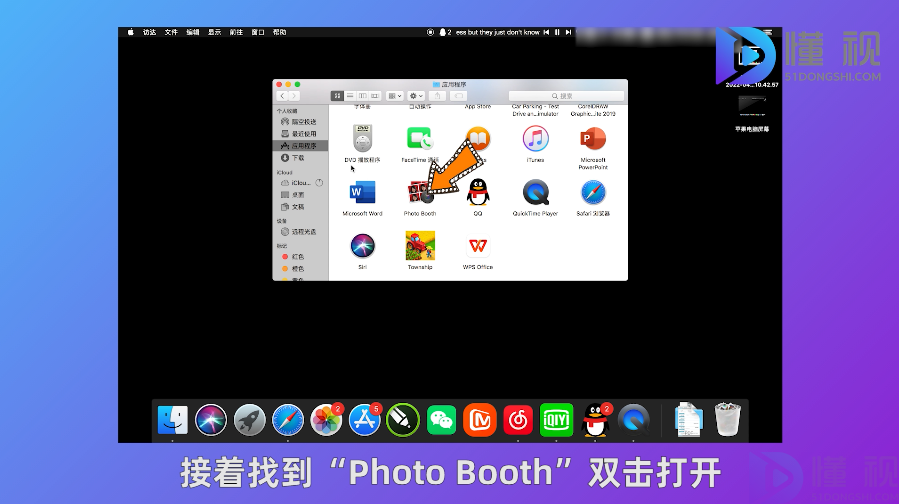Screen dimensions: 899x504
Task: Open Launchpad rocket icon in Dock
Action: pyautogui.click(x=249, y=420)
